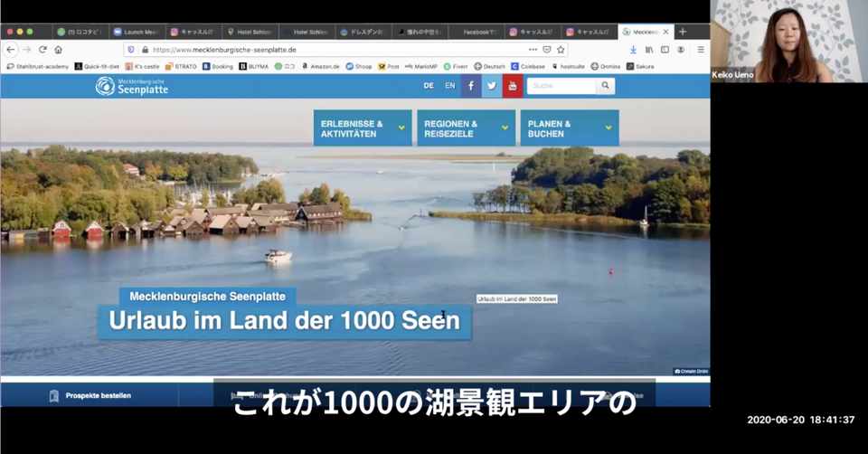Bookmark this page with the star icon

[x=561, y=49]
